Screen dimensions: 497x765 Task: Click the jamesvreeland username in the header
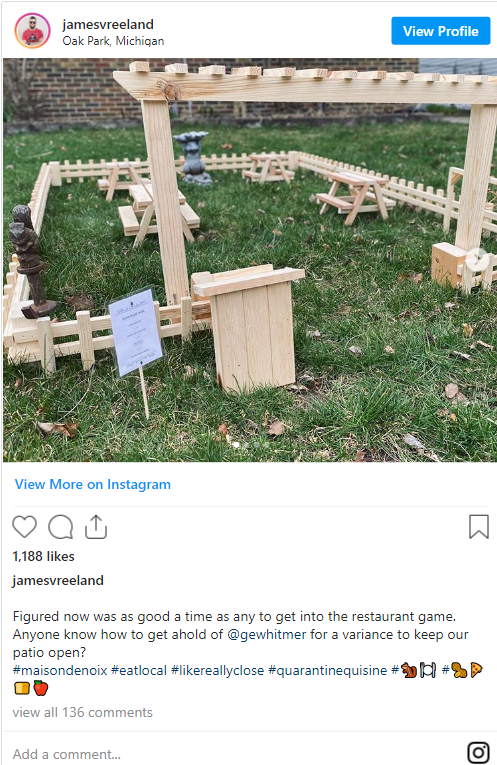coord(108,24)
